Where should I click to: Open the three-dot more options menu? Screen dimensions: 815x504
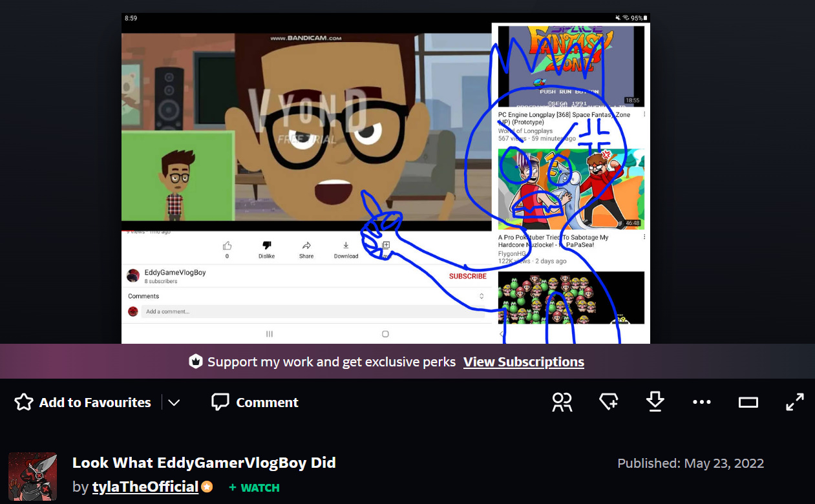tap(701, 402)
